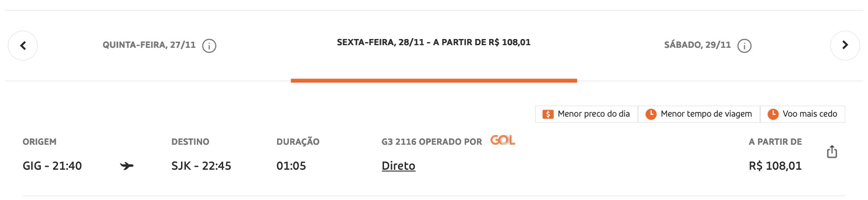Screen dimensions: 868x200
Task: Click the airplane icon between GIG and SJK
Action: (127, 166)
